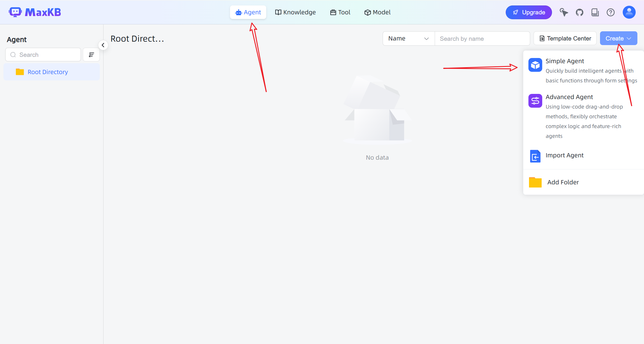Viewport: 644px width, 344px height.
Task: Open the GitHub repository icon
Action: 579,12
